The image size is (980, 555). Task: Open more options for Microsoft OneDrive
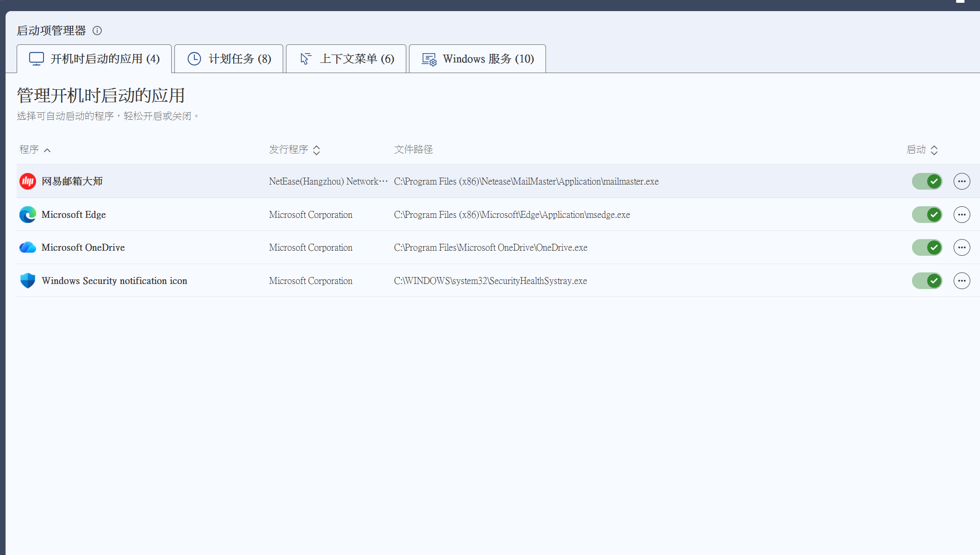(x=962, y=247)
